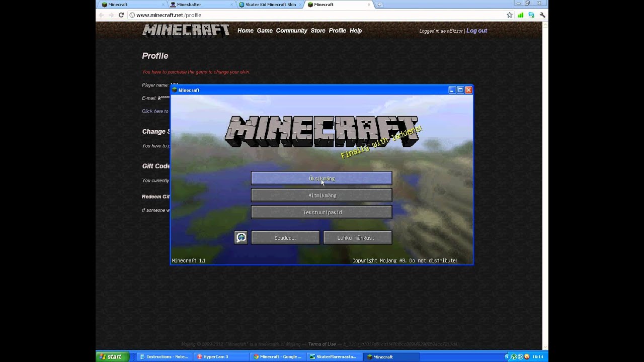Quit game using Lahku mängust button
644x362 pixels.
[358, 238]
